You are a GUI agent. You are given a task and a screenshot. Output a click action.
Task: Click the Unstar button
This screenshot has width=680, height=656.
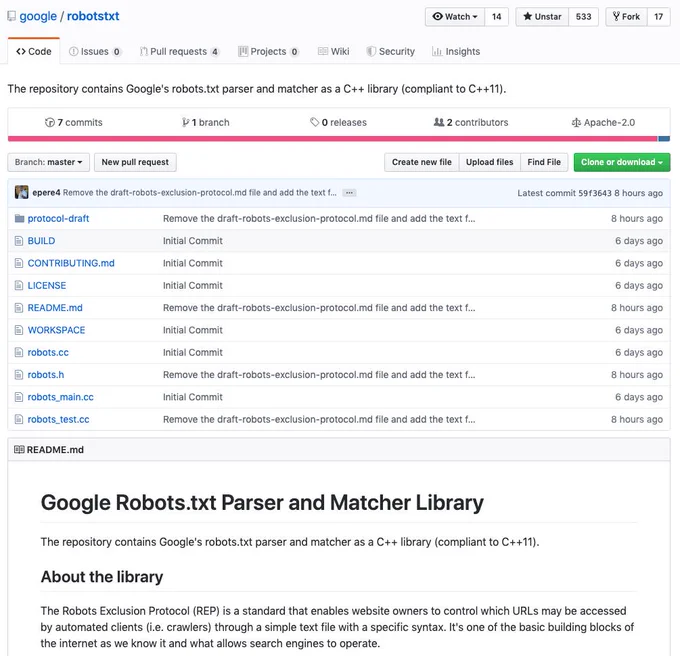[542, 16]
